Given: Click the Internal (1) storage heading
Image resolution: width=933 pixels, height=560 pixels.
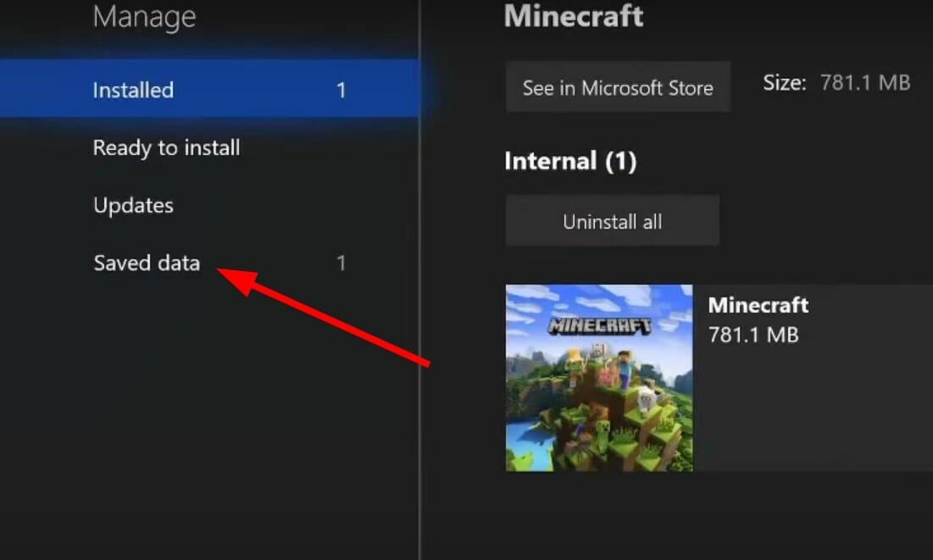Looking at the screenshot, I should pyautogui.click(x=570, y=161).
